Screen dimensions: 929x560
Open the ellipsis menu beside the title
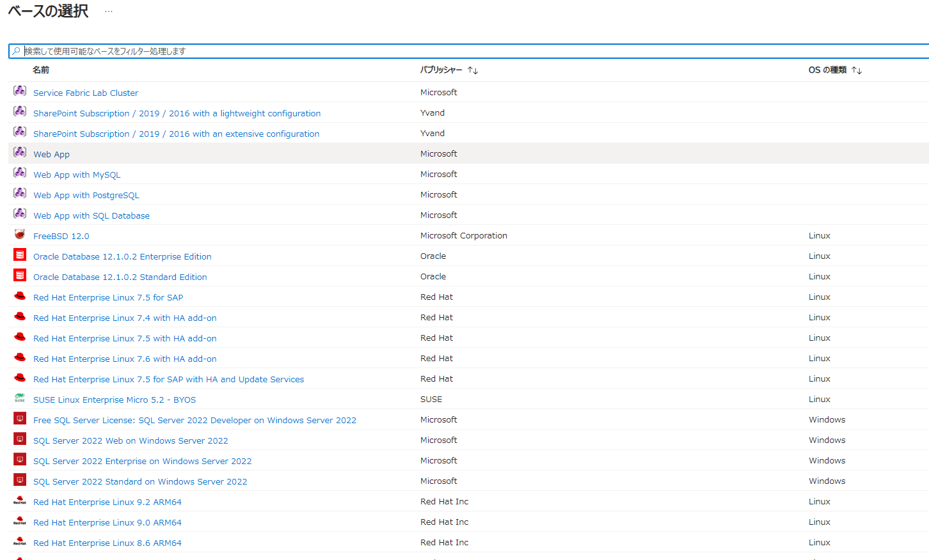tap(109, 12)
